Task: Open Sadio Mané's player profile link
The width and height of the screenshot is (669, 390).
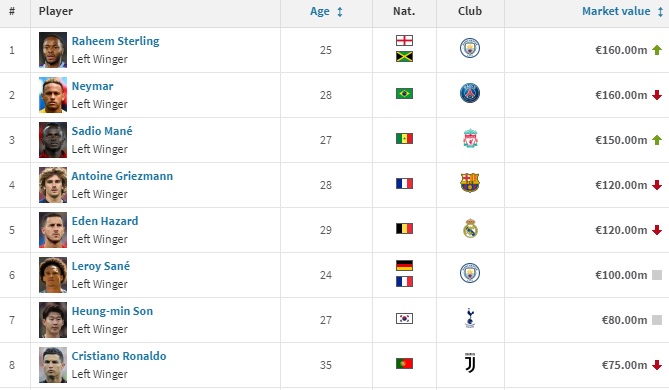Action: click(x=102, y=131)
